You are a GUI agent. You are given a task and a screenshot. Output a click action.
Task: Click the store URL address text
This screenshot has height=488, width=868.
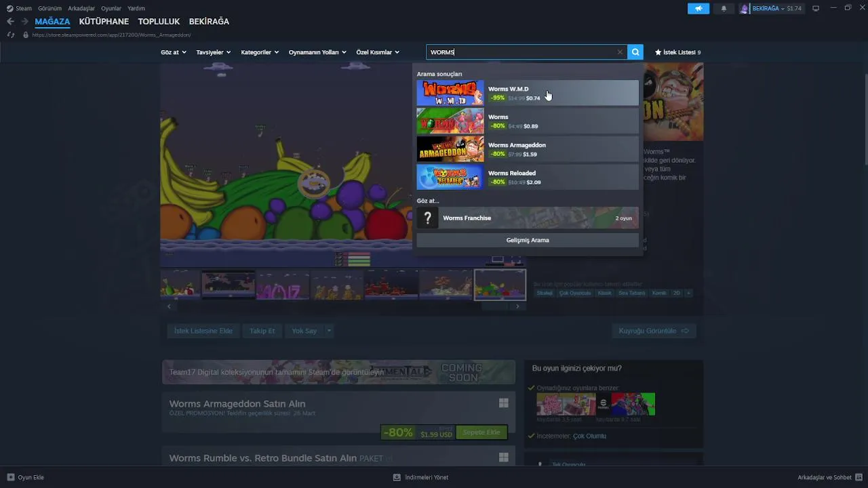(x=111, y=35)
